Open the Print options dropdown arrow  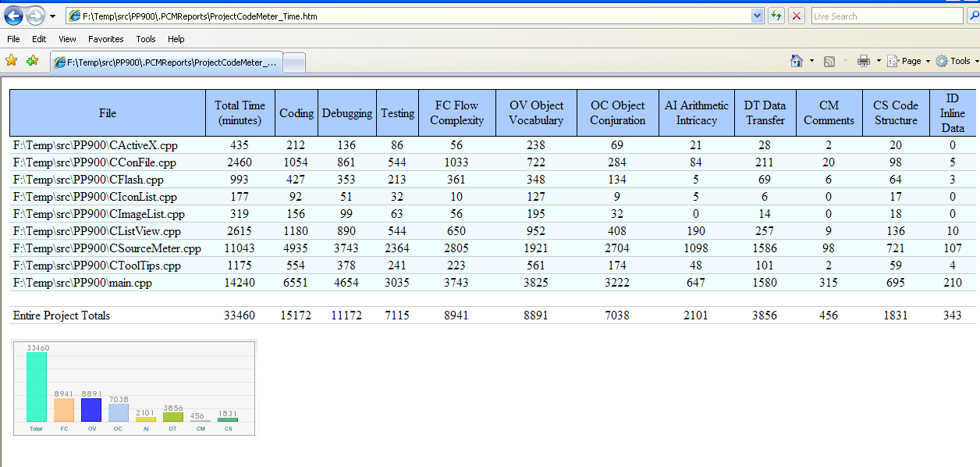click(x=879, y=61)
